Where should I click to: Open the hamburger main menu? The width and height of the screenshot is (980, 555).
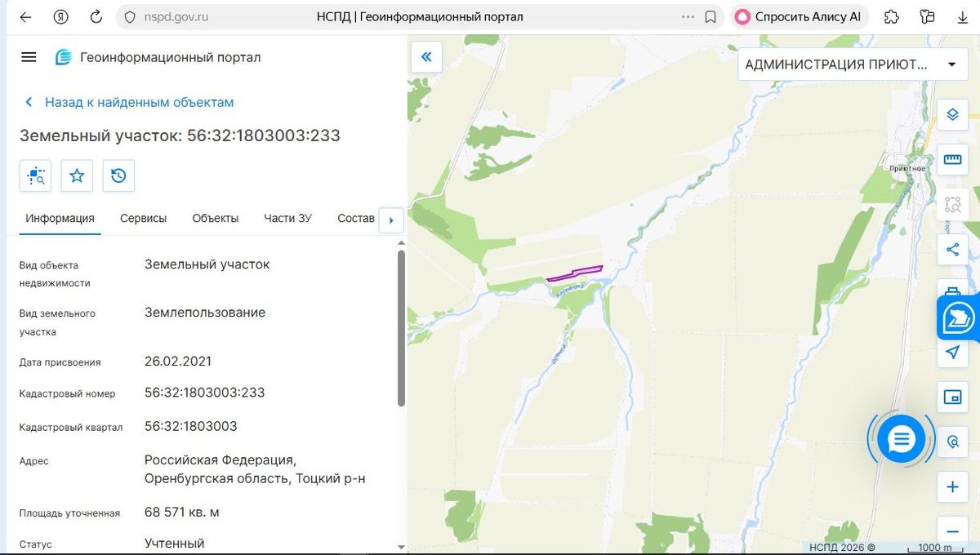29,57
